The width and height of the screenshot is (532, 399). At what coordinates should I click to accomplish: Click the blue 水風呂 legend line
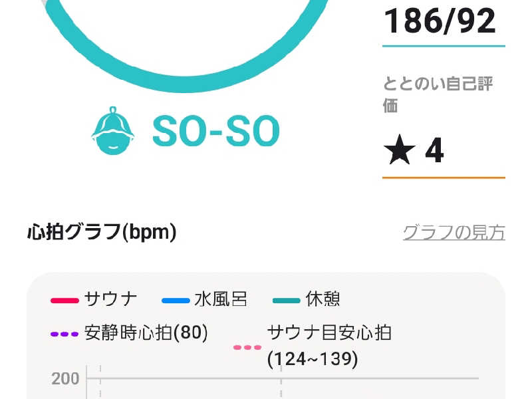point(175,300)
